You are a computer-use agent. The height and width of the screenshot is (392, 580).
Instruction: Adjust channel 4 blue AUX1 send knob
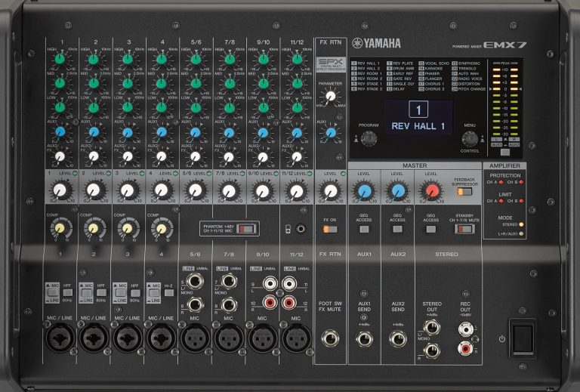tap(162, 132)
